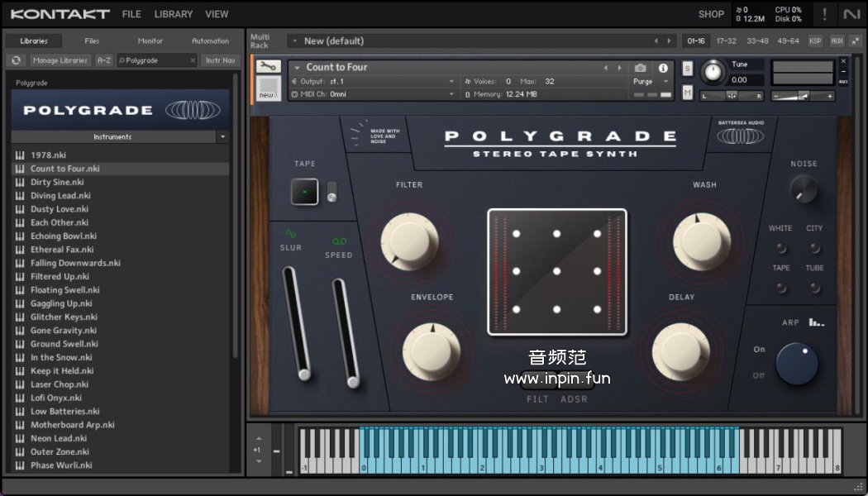Click the snapshot camera icon

click(640, 68)
